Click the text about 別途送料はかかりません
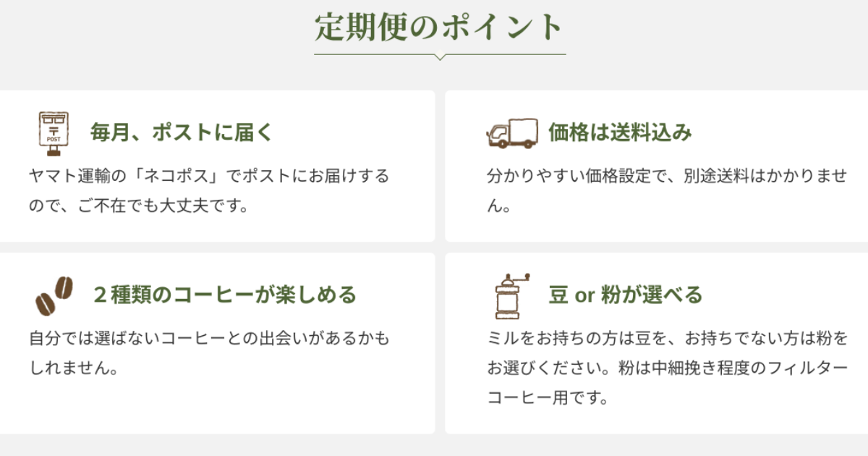Image resolution: width=868 pixels, height=456 pixels. pyautogui.click(x=666, y=191)
